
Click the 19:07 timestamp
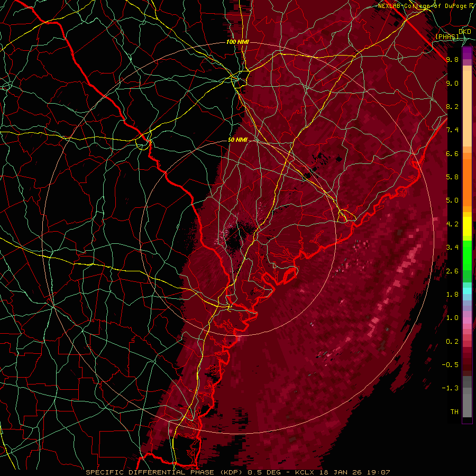coord(379,472)
